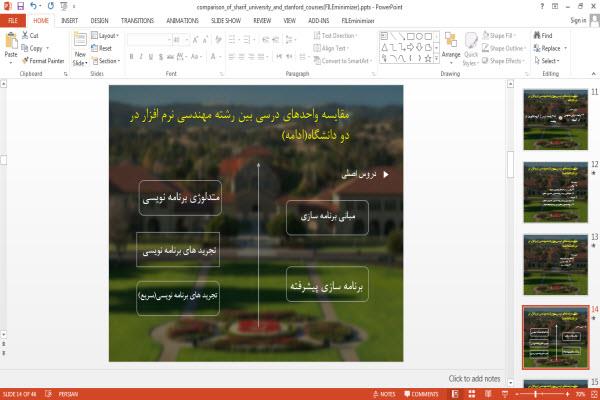Toggle Numbering list
The image size is (600, 400).
pyautogui.click(x=249, y=40)
